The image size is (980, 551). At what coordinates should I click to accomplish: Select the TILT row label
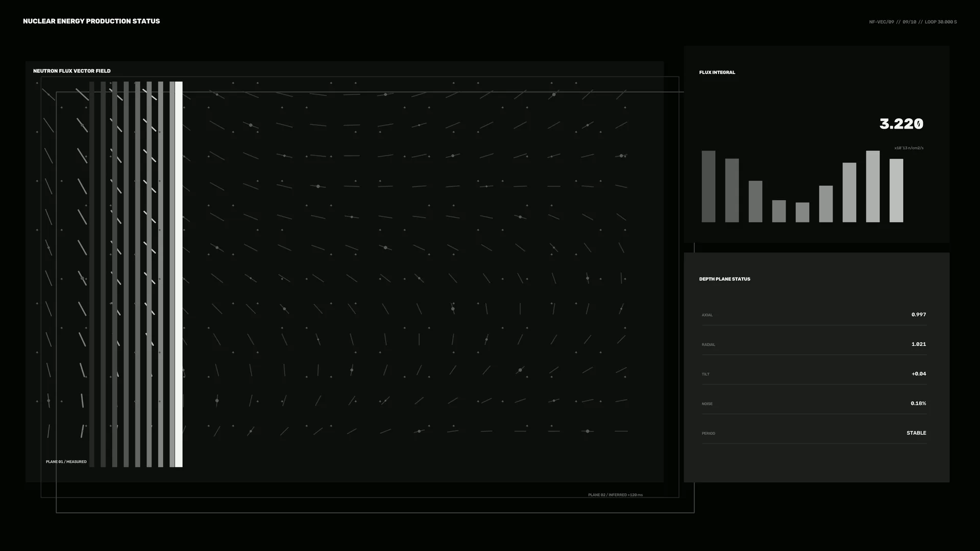pos(705,374)
